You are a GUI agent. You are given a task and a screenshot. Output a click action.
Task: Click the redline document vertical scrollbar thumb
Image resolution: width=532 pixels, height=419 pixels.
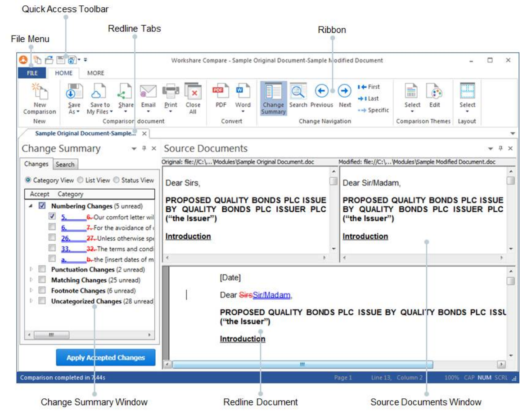[510, 281]
